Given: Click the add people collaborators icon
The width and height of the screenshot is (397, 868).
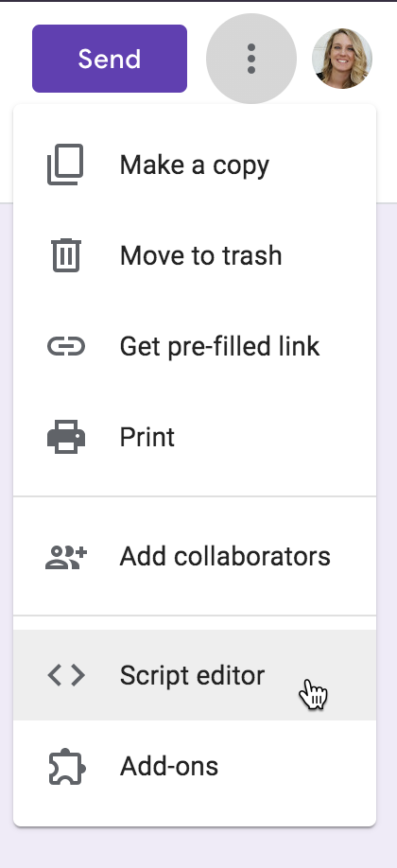Looking at the screenshot, I should (x=66, y=557).
